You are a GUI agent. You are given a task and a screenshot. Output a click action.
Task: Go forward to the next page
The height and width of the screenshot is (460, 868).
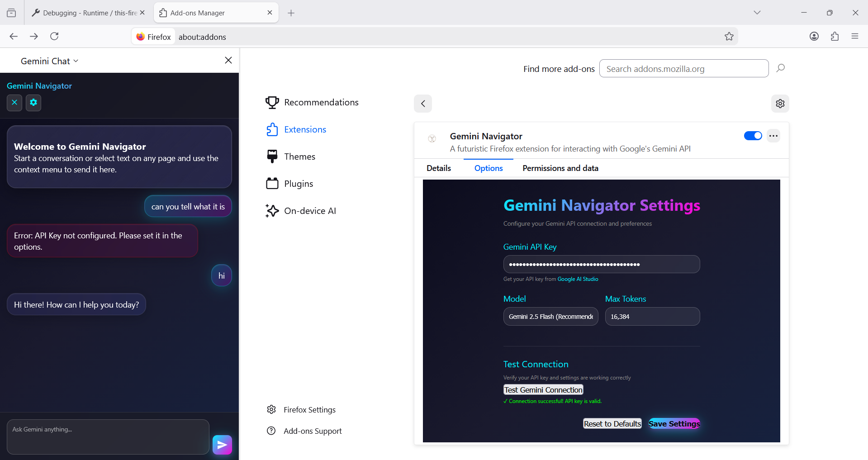tap(34, 36)
